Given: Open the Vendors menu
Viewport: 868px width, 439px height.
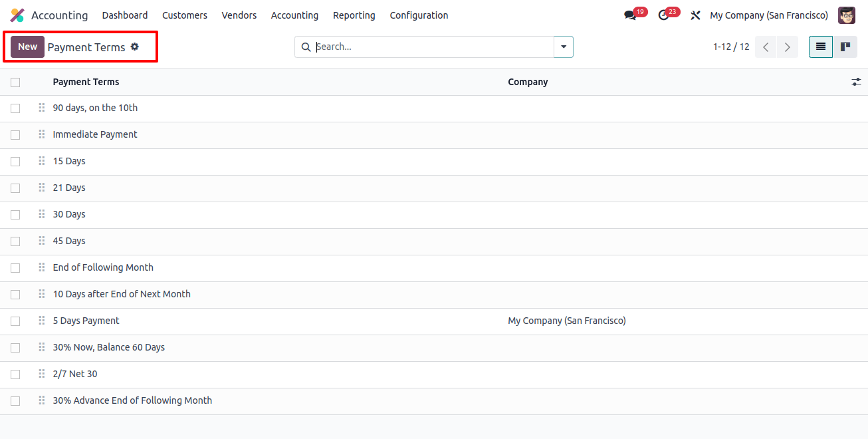Looking at the screenshot, I should [x=239, y=15].
